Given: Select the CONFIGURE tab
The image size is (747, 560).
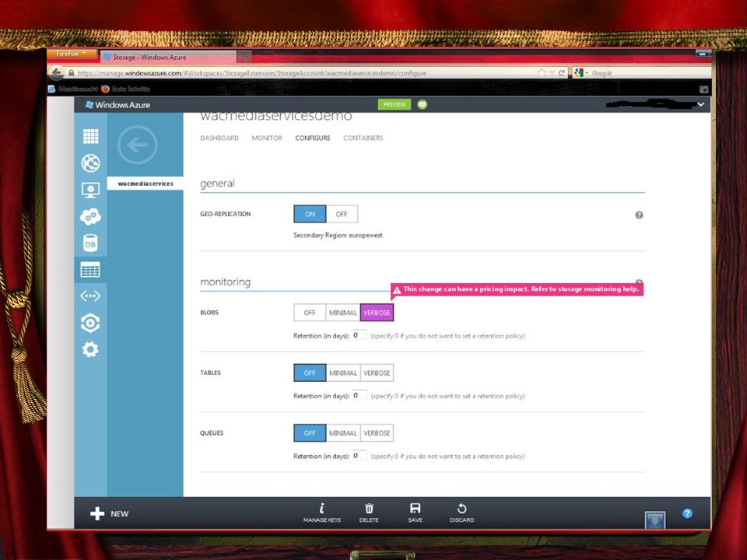Looking at the screenshot, I should [313, 138].
